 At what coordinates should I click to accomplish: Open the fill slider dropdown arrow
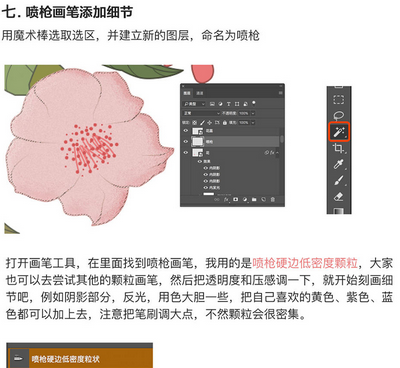(x=253, y=123)
